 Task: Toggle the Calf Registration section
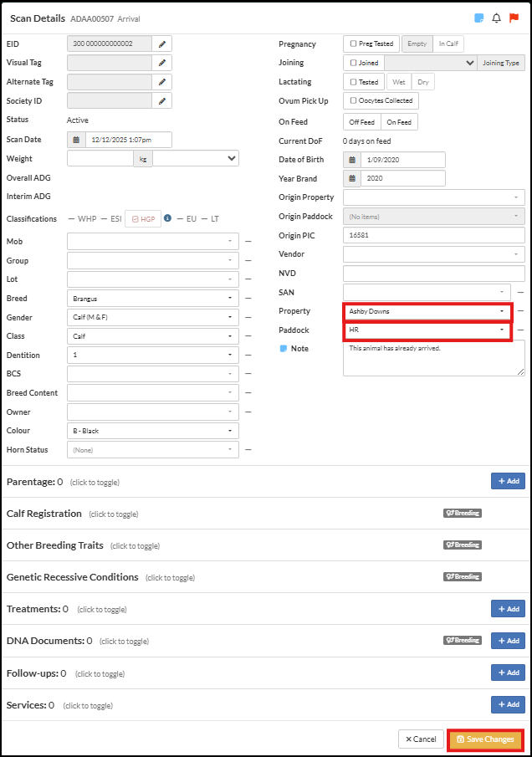[x=44, y=514]
